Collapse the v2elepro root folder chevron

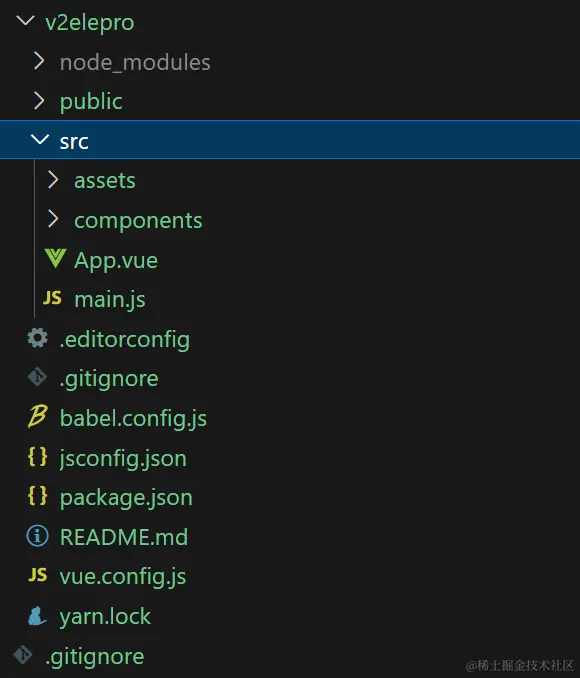click(25, 20)
